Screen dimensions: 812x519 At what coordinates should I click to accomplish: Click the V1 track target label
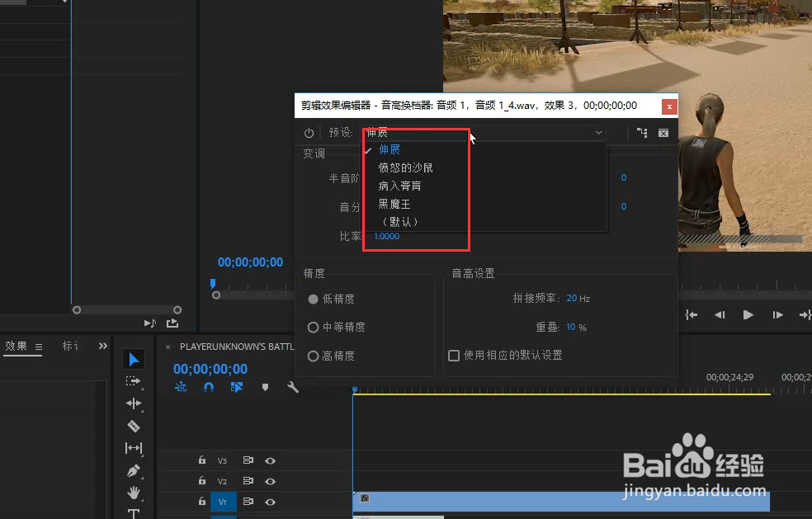pyautogui.click(x=223, y=502)
